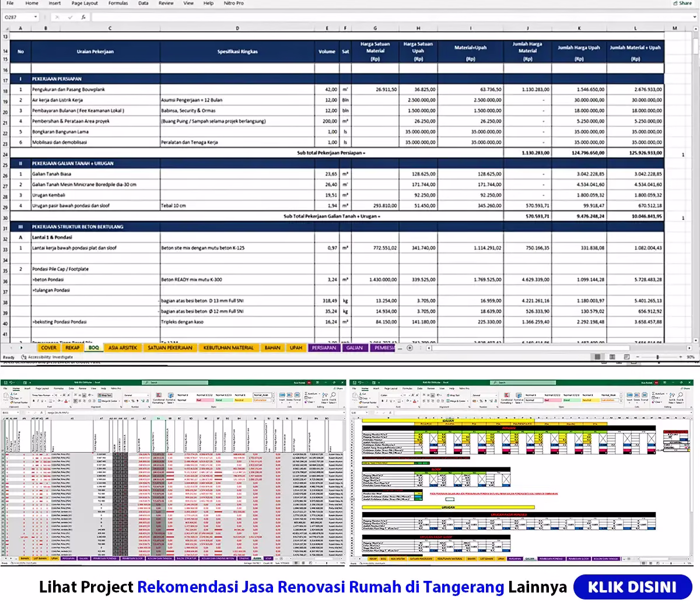Switch to Normal view in status bar
Screen dimensions: 700x610
point(597,357)
